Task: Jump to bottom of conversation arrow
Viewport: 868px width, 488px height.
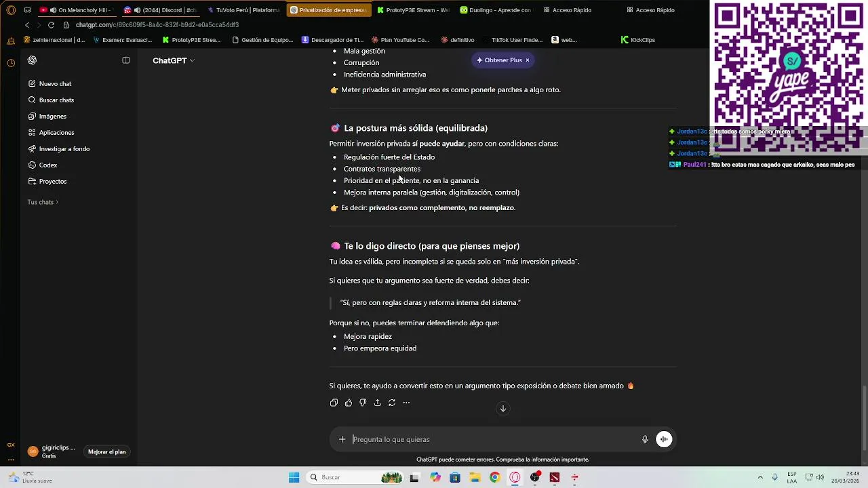Action: [503, 409]
